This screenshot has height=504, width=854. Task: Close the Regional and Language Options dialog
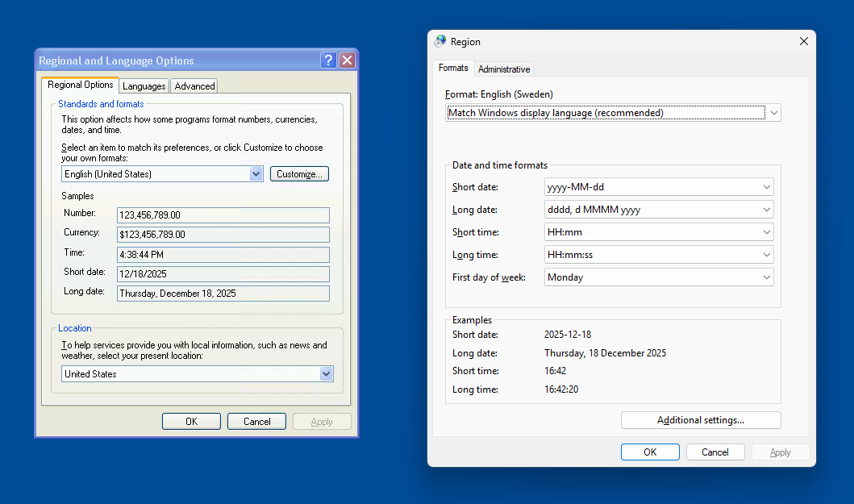pyautogui.click(x=347, y=60)
